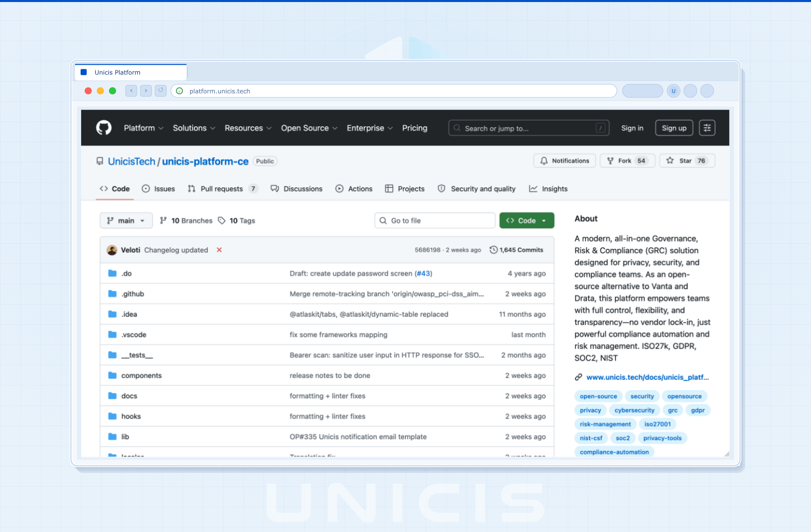
Task: View 1,645 Commits history
Action: click(517, 250)
